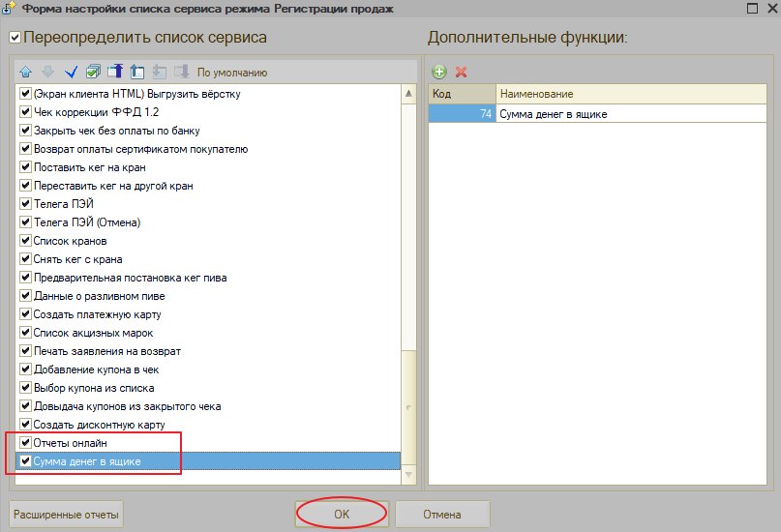Toggle 'Снять кег с крана' checkbox

25,259
